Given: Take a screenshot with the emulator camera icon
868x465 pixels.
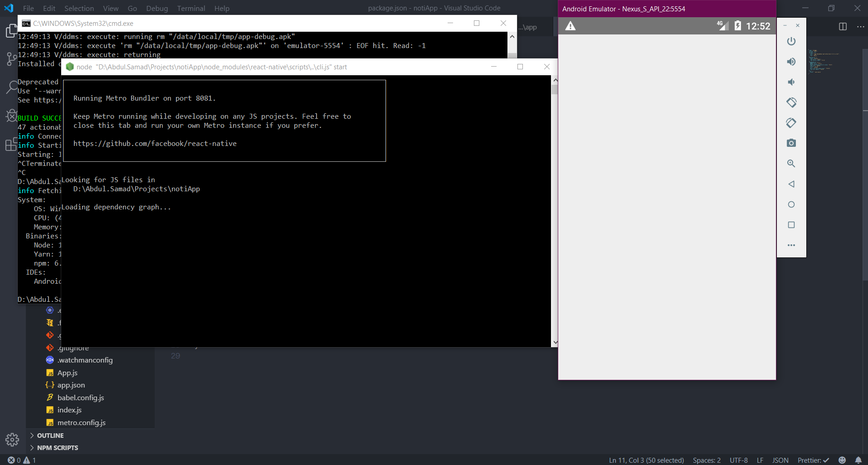Looking at the screenshot, I should point(792,143).
